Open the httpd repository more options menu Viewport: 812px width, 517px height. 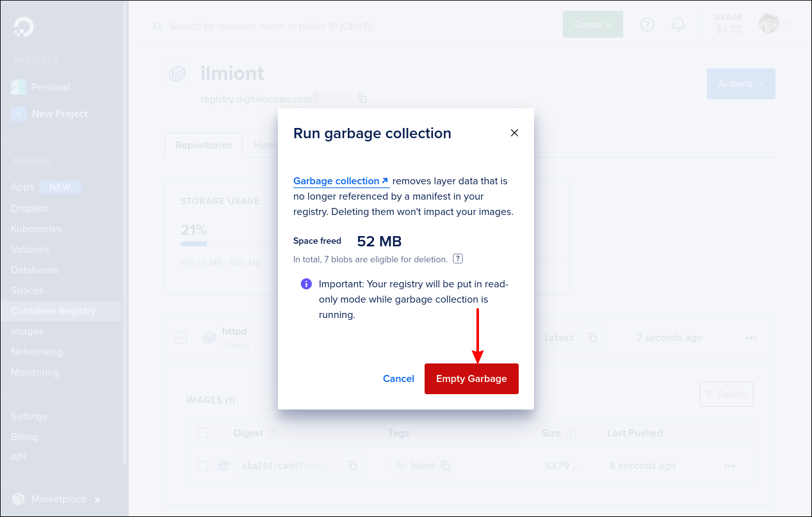pos(751,338)
